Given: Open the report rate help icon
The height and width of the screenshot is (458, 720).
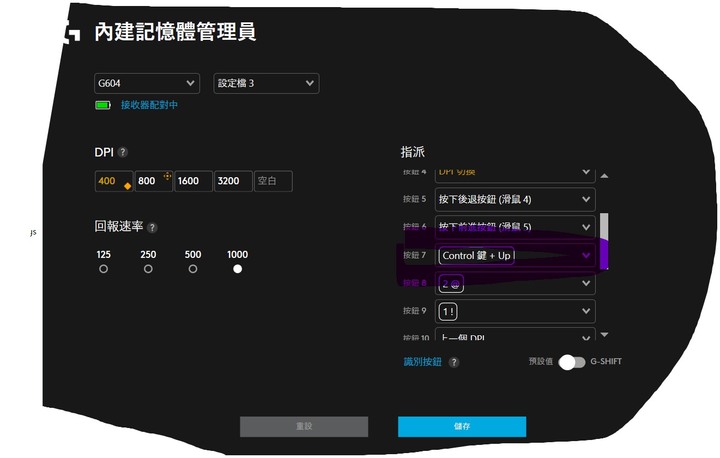Looking at the screenshot, I should (x=152, y=227).
